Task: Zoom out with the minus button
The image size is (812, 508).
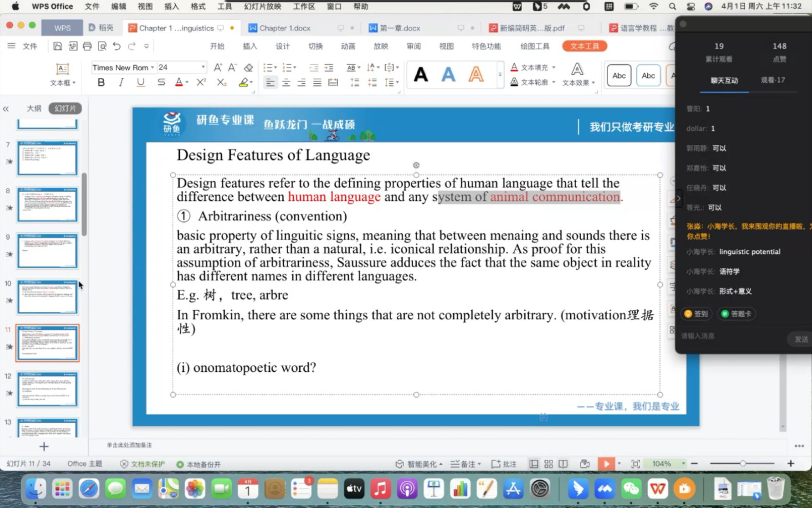Action: 694,463
